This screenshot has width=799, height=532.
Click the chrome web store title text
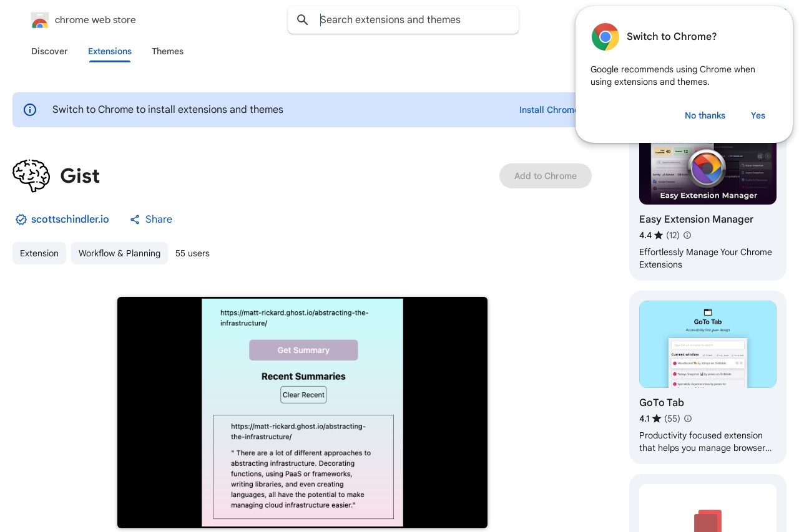(x=96, y=20)
